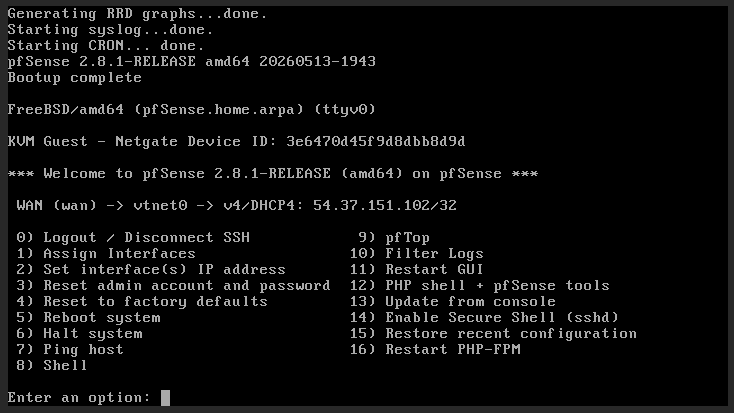Select the Reboot system option
This screenshot has height=413, width=734.
point(88,317)
